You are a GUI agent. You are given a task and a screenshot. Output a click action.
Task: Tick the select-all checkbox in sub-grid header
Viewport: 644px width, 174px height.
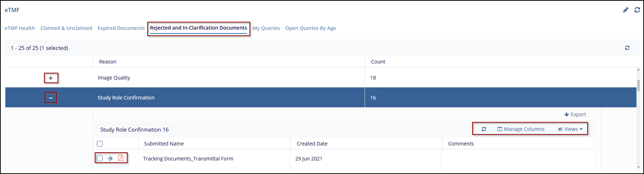(x=100, y=144)
